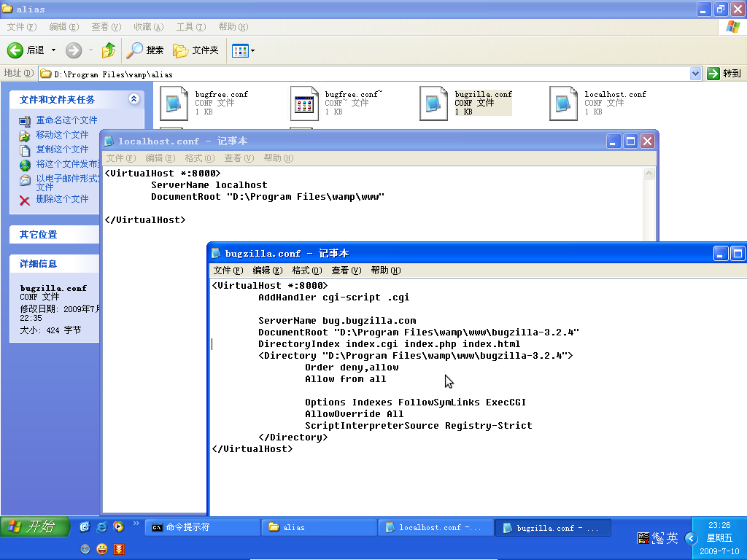Click the 重命名这个文件 rename icon
747x560 pixels.
click(25, 122)
